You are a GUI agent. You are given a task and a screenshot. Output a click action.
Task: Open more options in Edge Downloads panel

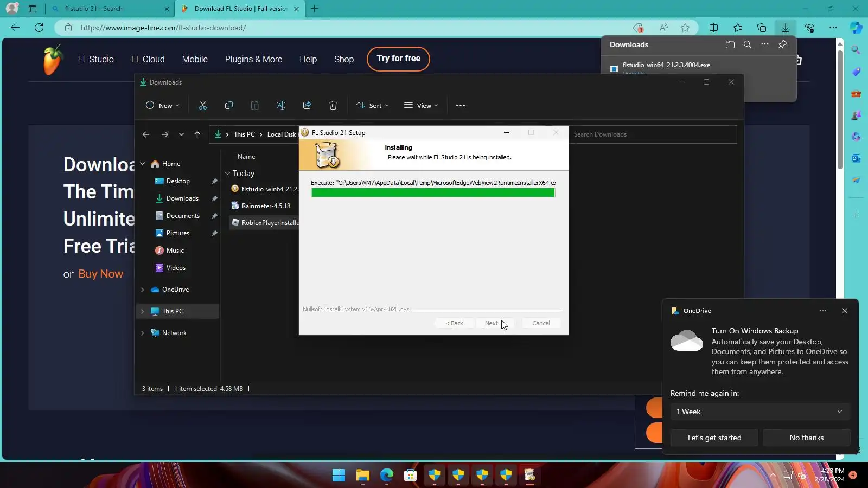tap(765, 44)
